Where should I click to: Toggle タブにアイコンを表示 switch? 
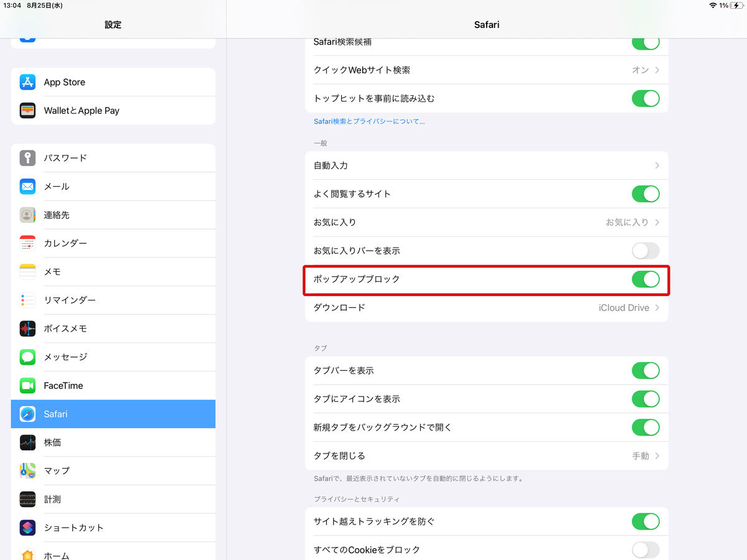point(646,399)
